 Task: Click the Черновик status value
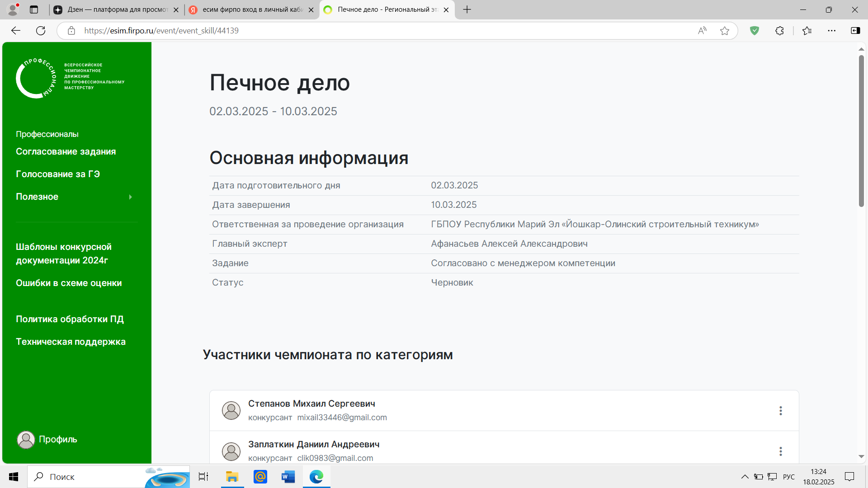[452, 282]
